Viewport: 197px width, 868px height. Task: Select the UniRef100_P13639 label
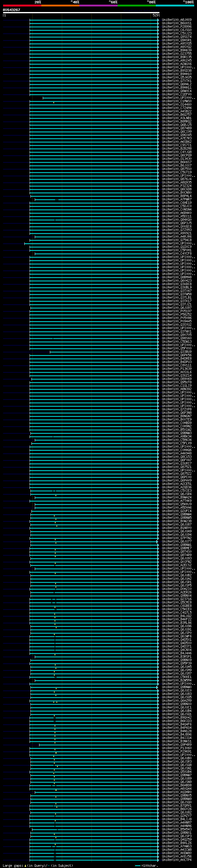176,369
